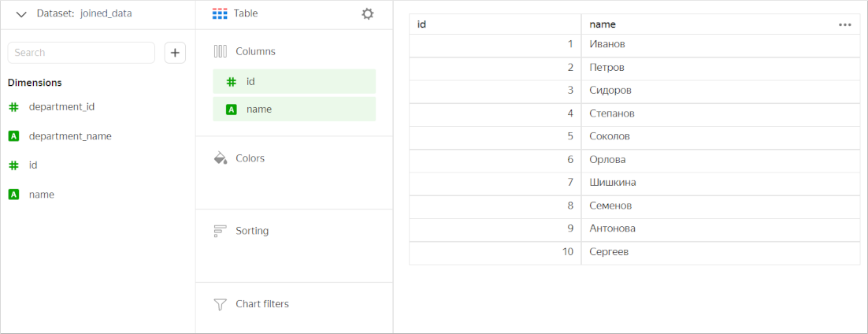Click the Table chart type icon
Screen dimensions: 868x334
221,14
